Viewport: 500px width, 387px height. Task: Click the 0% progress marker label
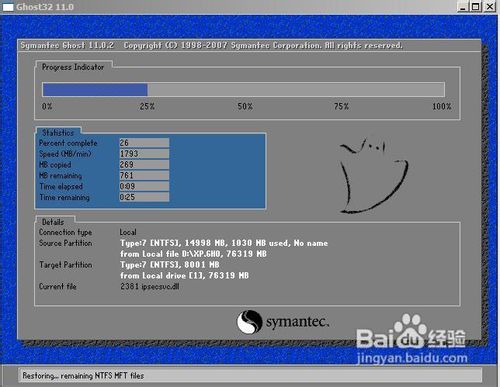[x=47, y=106]
